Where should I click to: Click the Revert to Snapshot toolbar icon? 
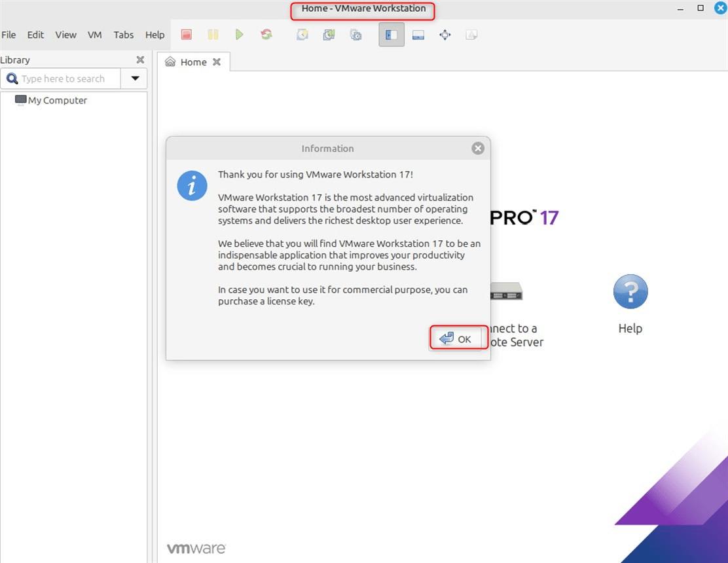click(x=329, y=34)
